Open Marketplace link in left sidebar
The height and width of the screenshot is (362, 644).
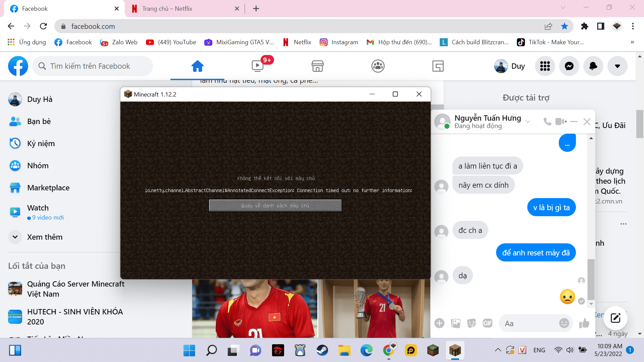pos(48,188)
